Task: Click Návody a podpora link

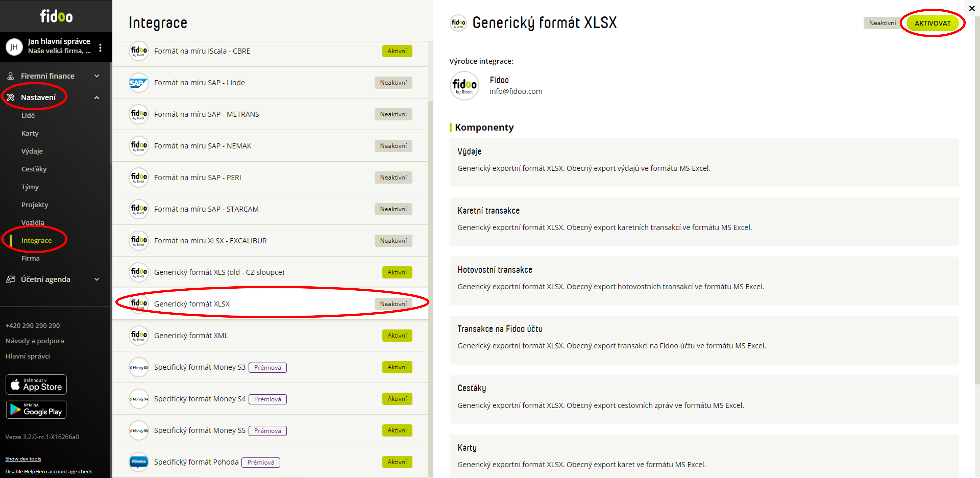Action: pos(35,341)
